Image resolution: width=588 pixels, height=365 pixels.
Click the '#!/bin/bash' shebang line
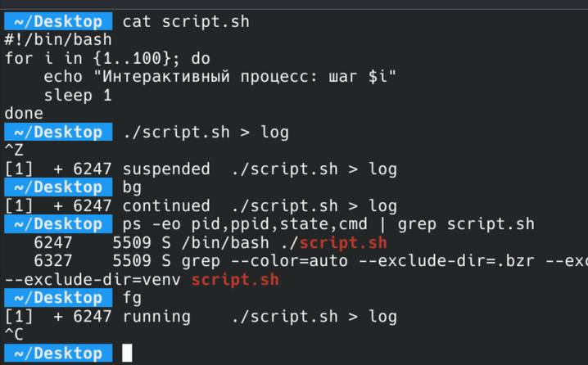pos(57,39)
